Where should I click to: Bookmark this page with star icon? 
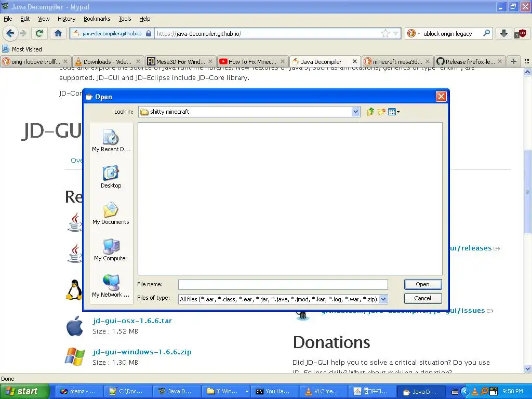pos(385,33)
